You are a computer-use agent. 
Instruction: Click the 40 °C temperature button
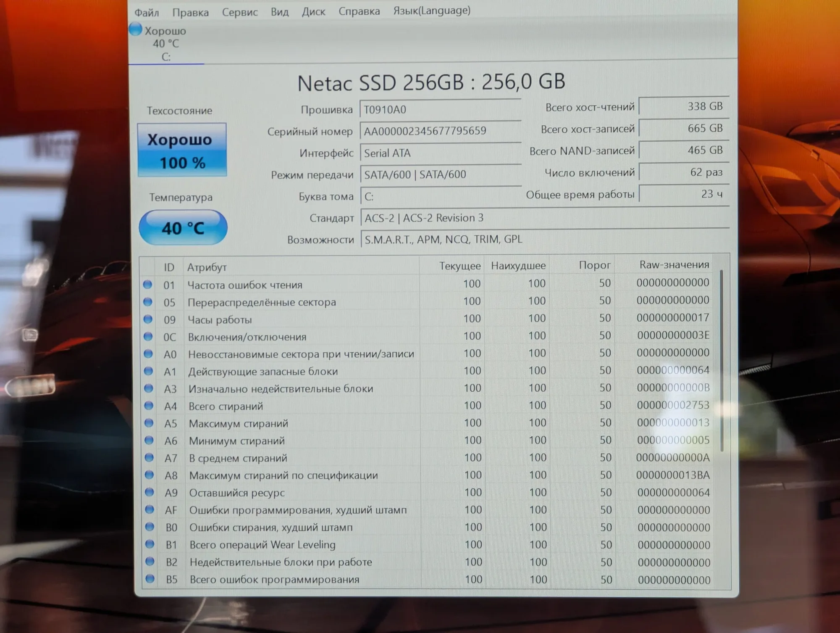click(x=183, y=228)
